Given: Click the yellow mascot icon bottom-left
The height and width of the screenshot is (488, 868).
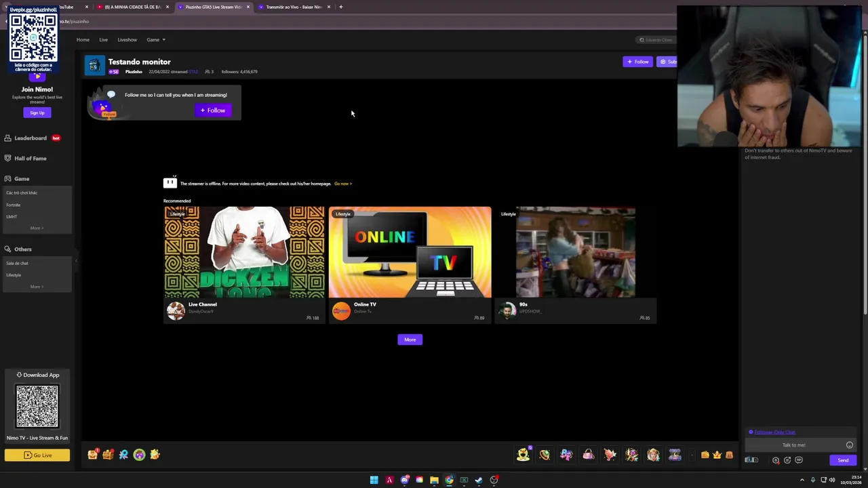Looking at the screenshot, I should tap(155, 455).
